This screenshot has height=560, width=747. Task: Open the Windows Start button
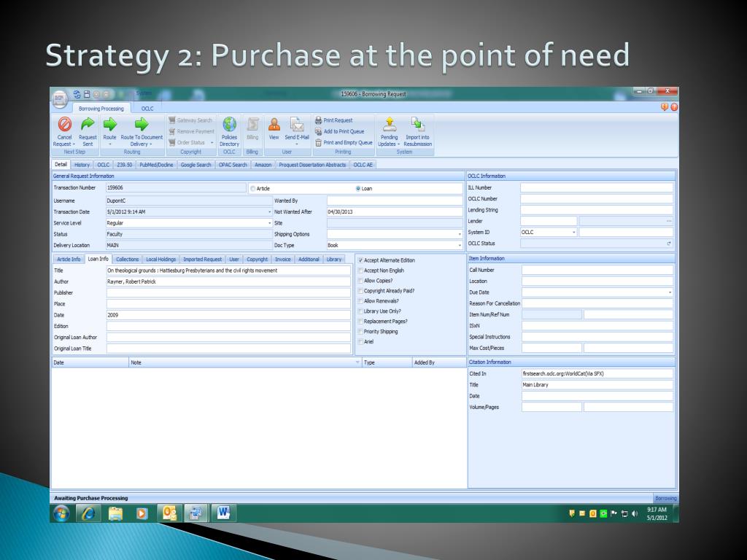coord(61,513)
